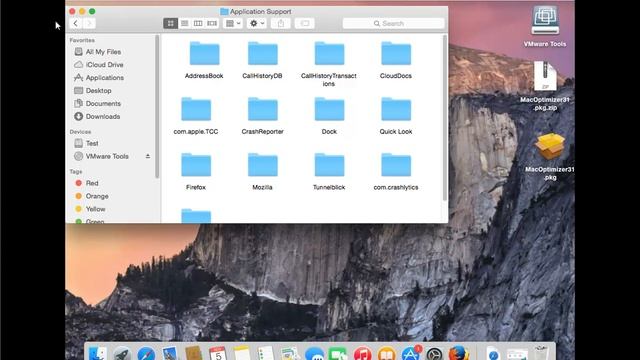The height and width of the screenshot is (360, 640).
Task: Open Trash from the Dock
Action: point(541,353)
